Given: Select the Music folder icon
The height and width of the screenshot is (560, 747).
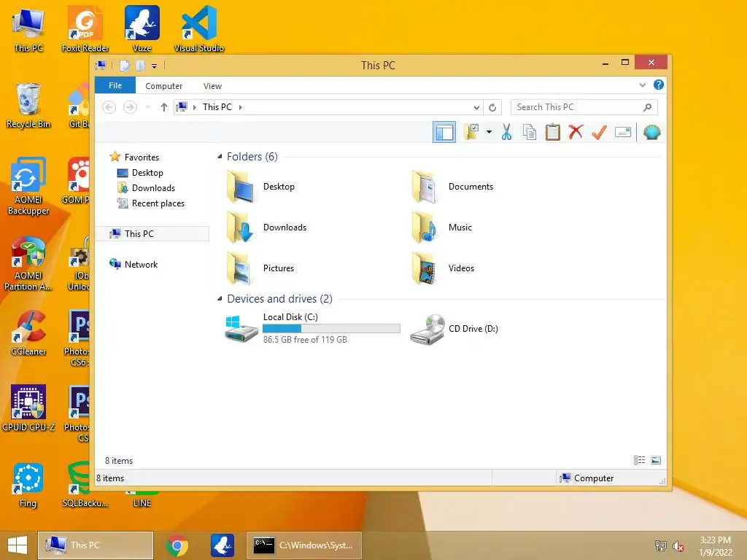Looking at the screenshot, I should coord(425,227).
